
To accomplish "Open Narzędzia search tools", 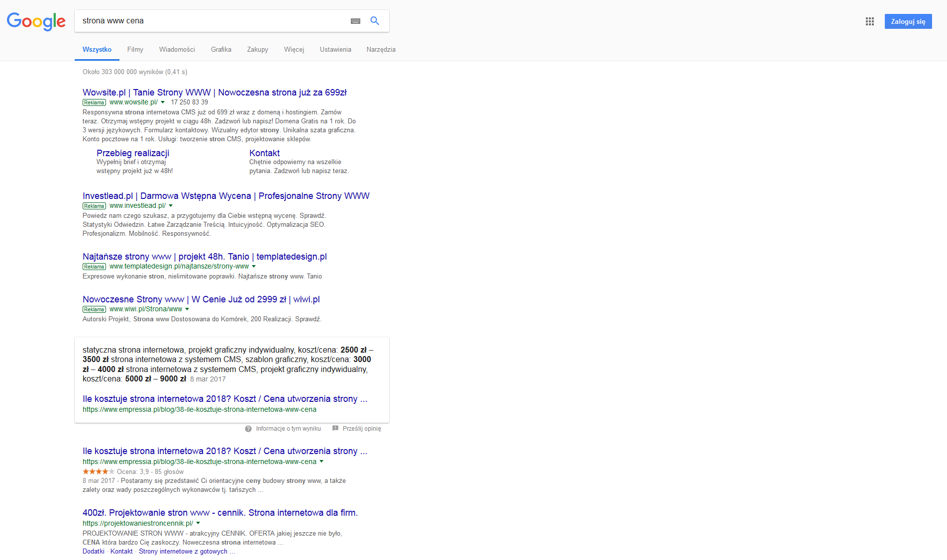I will pos(381,50).
